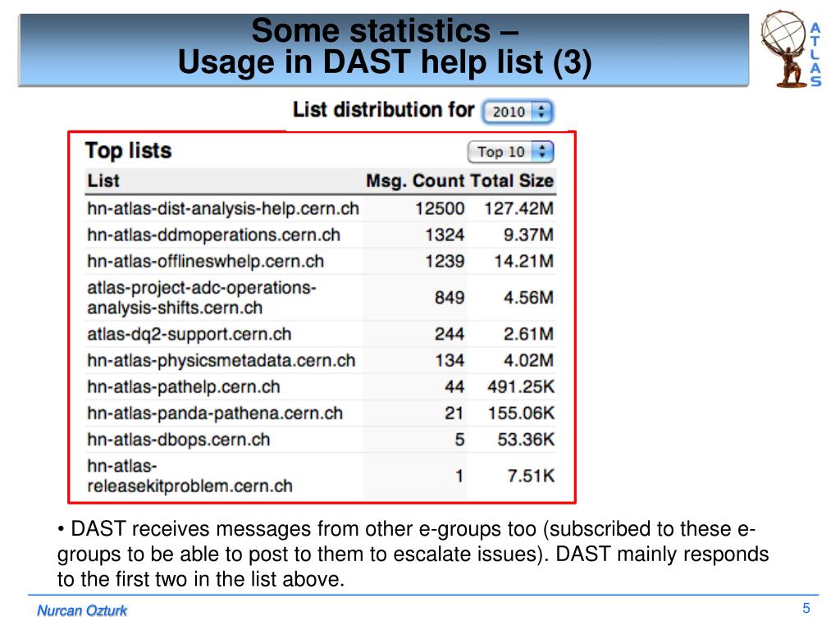
Task: Select hn-atlas-ddmoperations.cern.ch row
Action: [x=321, y=235]
